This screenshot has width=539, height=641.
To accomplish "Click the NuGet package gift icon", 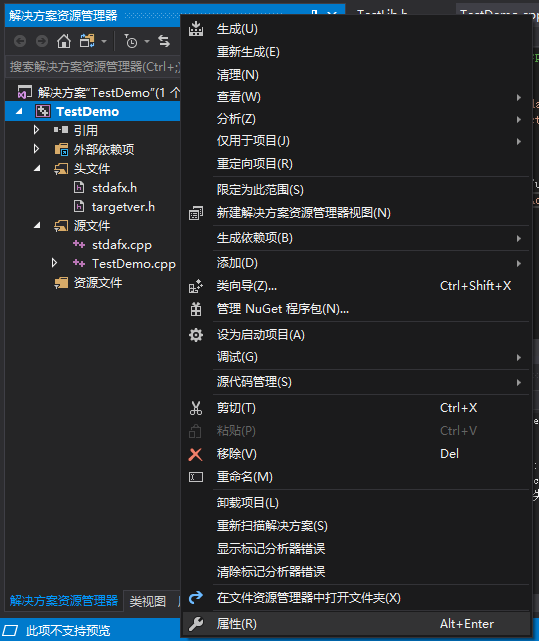I will pos(196,309).
